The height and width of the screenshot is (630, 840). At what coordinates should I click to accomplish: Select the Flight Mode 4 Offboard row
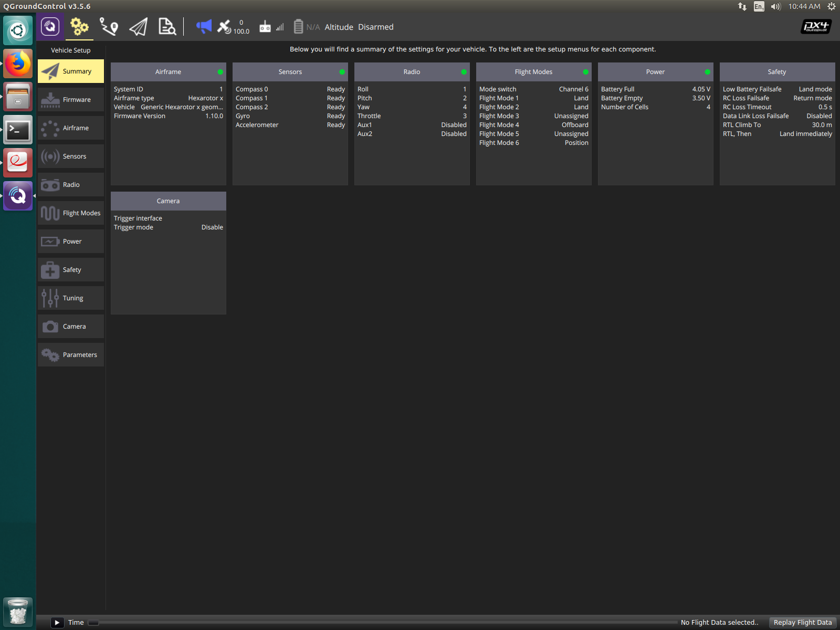click(x=534, y=125)
